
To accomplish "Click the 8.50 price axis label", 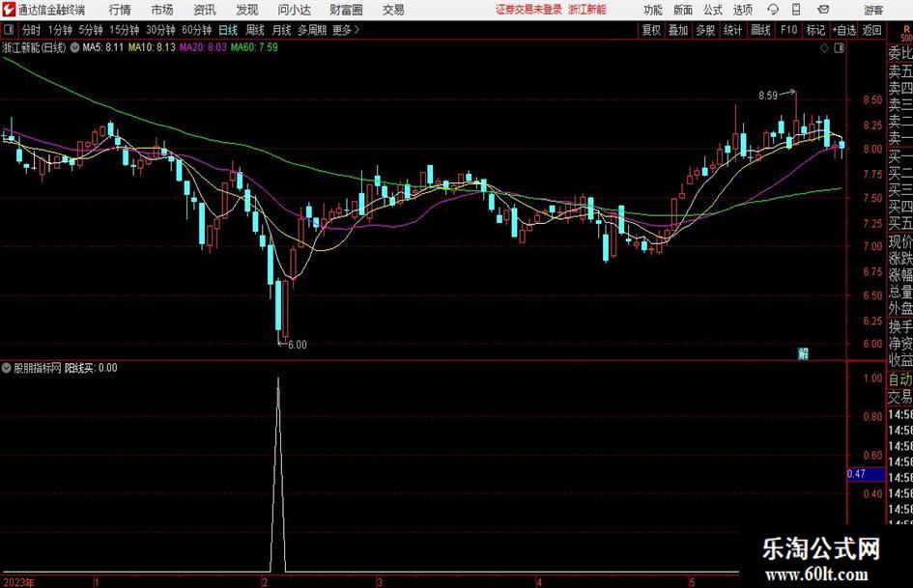I will 872,99.
